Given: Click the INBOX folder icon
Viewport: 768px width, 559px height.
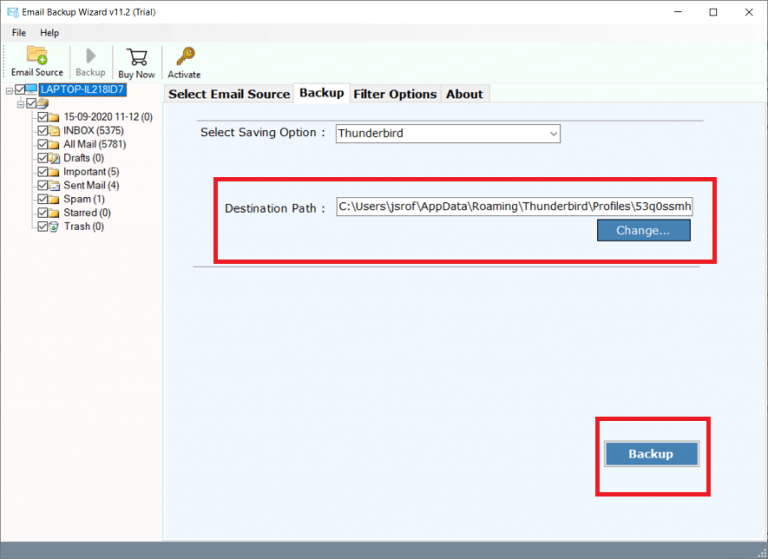Looking at the screenshot, I should [x=54, y=131].
